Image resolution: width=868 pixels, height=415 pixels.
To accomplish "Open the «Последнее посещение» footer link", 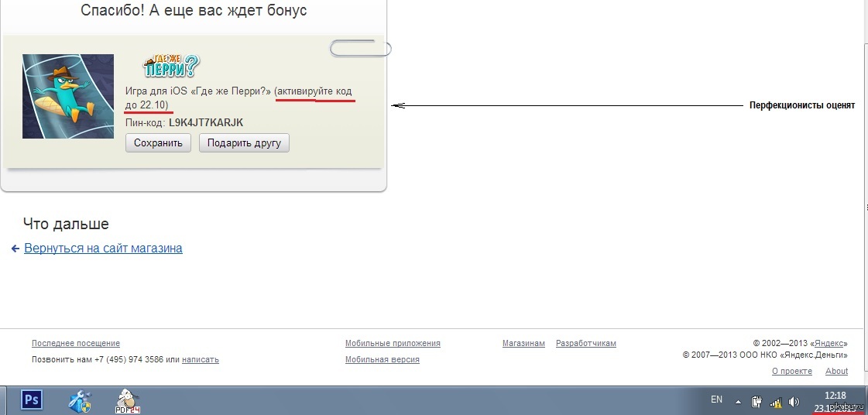I will (76, 343).
